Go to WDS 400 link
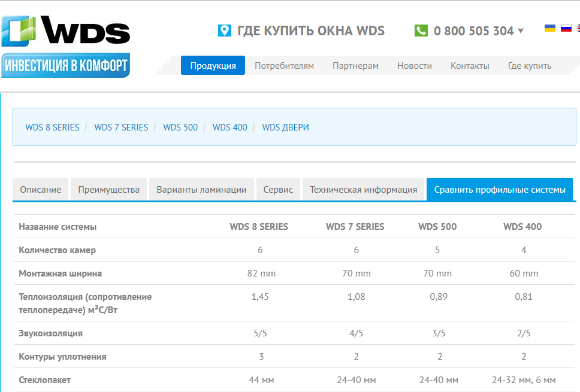Viewport: 580px width, 392px height. click(229, 127)
